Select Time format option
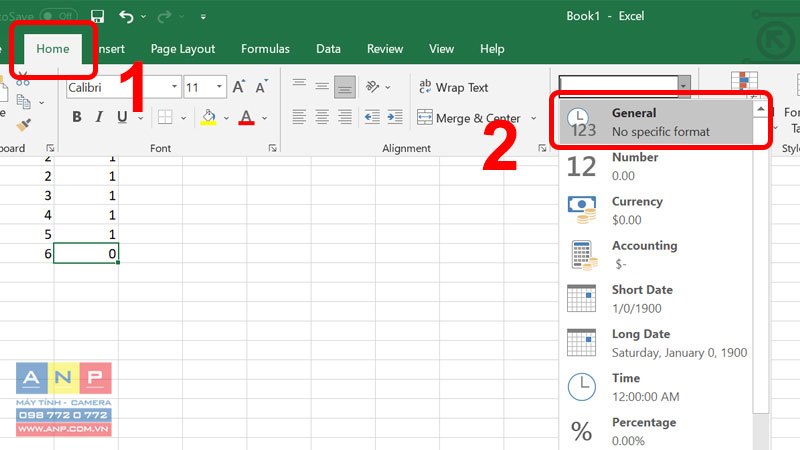This screenshot has height=450, width=800. click(656, 387)
